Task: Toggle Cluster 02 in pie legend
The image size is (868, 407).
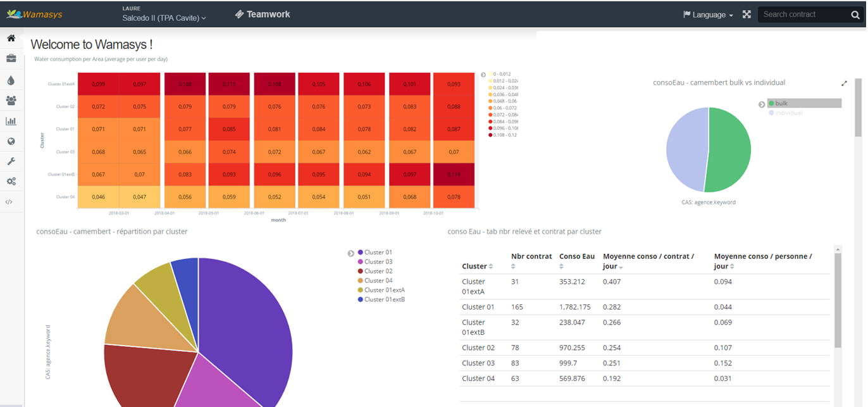Action: 375,271
